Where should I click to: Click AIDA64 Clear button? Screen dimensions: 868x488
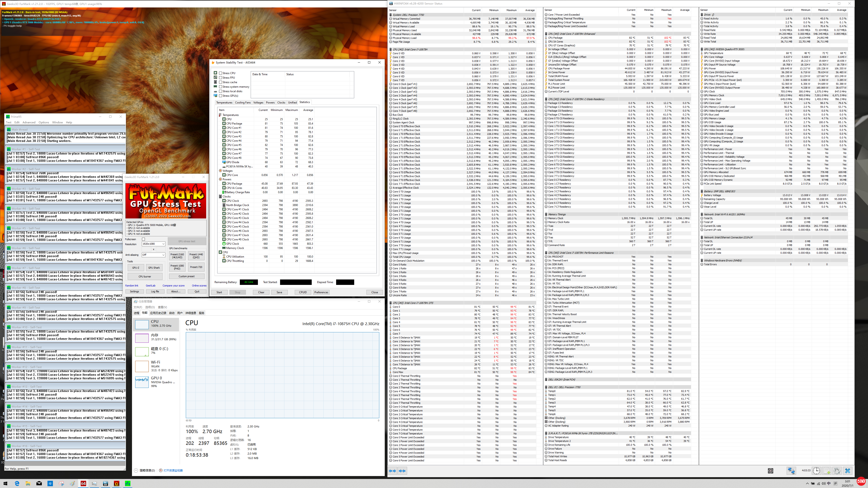[261, 292]
